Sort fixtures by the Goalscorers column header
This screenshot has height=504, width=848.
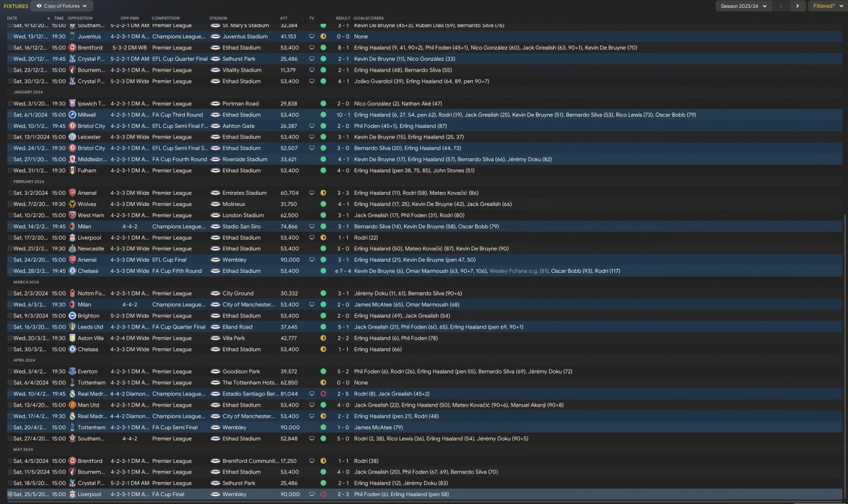(x=368, y=18)
